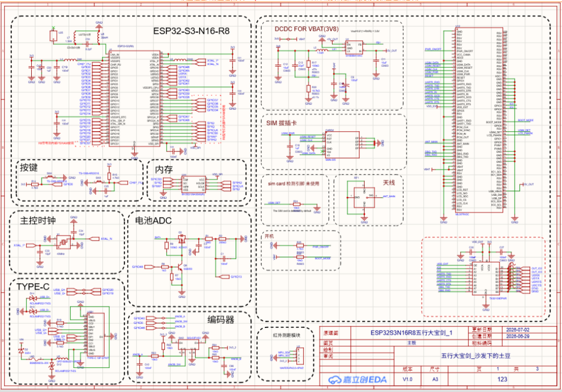Select the flash memory chip in 内存

(193, 184)
